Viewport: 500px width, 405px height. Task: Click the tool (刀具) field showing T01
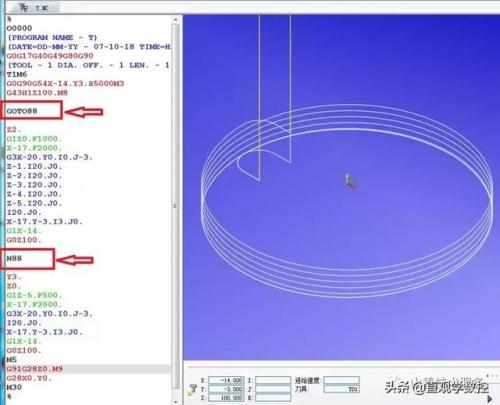click(342, 389)
